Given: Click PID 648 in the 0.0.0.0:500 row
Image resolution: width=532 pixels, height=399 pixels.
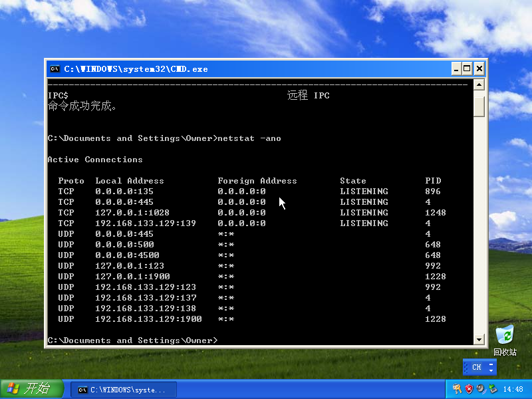Looking at the screenshot, I should point(433,245).
